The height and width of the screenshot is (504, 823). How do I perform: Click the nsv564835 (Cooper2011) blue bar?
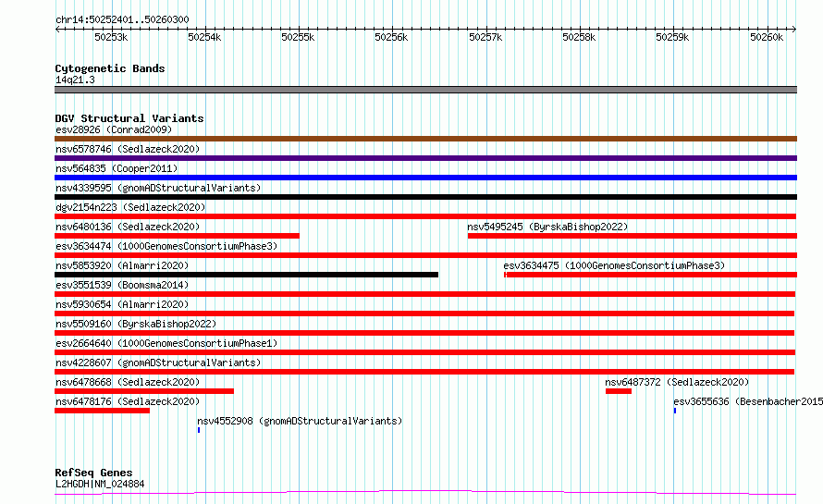click(425, 178)
